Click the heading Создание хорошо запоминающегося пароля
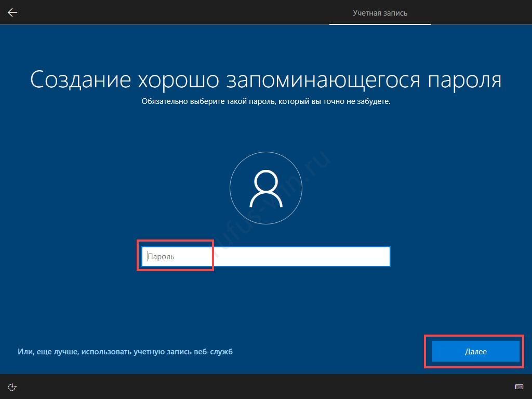This screenshot has width=532, height=399. pyautogui.click(x=265, y=79)
